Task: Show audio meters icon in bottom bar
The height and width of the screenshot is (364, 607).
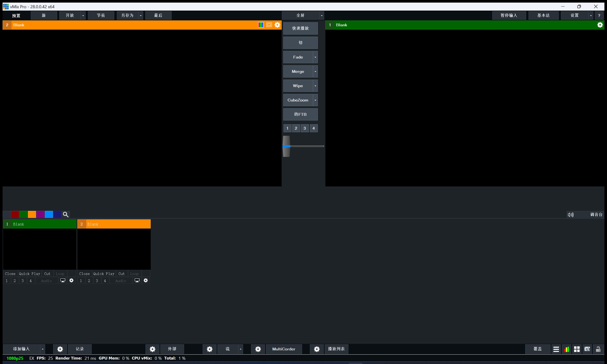Action: click(567, 349)
